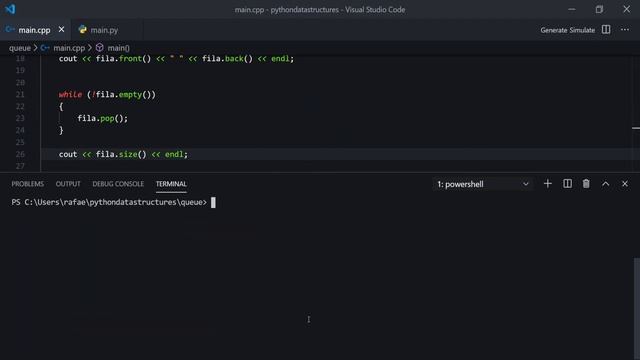Split the editor to the right

pyautogui.click(x=606, y=30)
